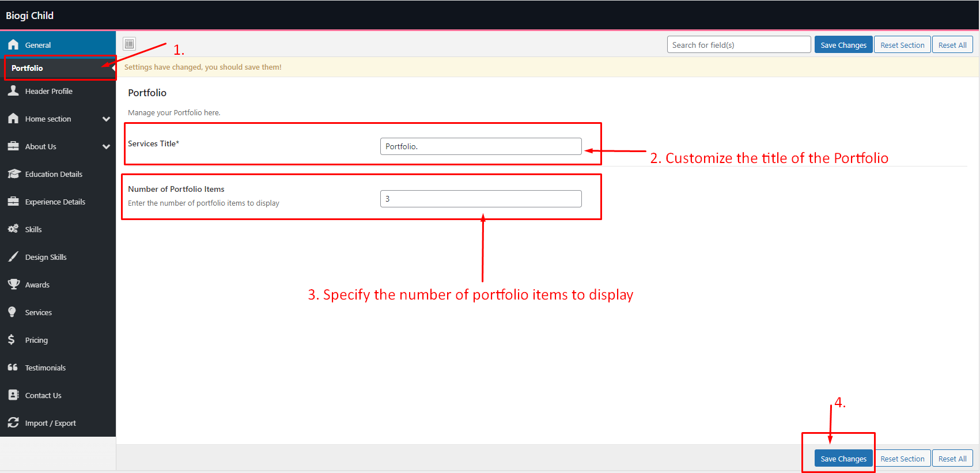
Task: Click the top Reset All button
Action: coord(952,45)
